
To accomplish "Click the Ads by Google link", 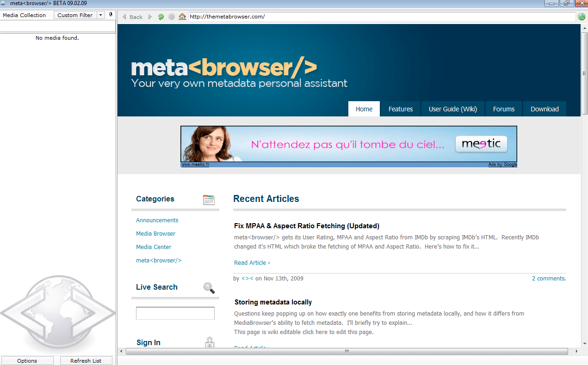I will [x=502, y=164].
